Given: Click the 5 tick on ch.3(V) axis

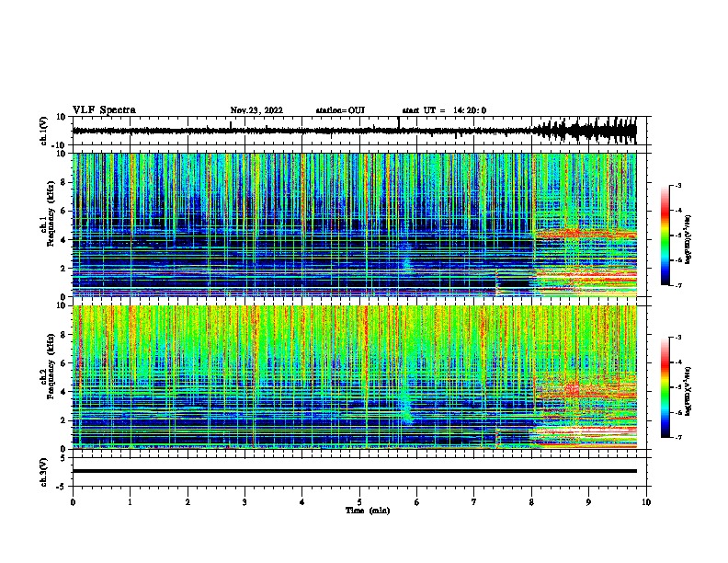Looking at the screenshot, I should (64, 457).
